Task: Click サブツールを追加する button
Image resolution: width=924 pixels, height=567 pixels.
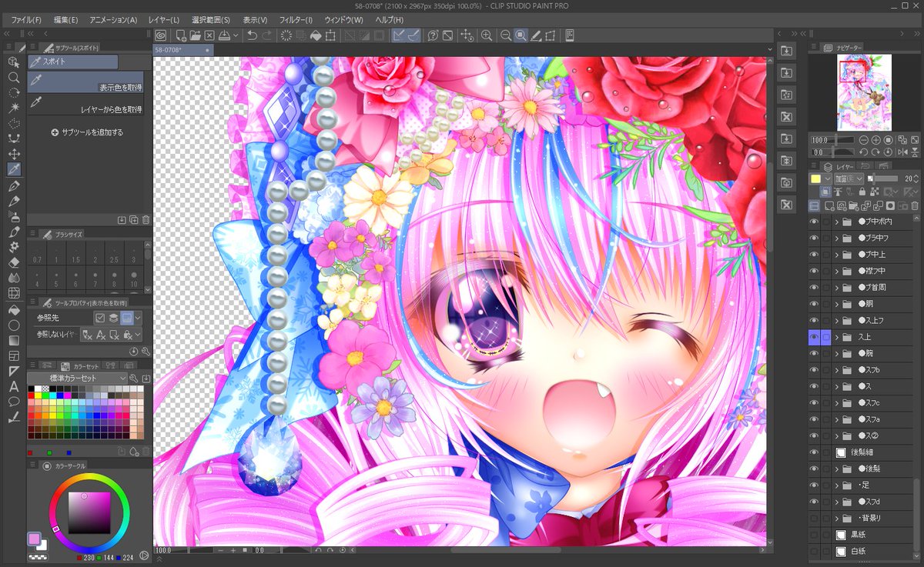Action: pyautogui.click(x=87, y=132)
